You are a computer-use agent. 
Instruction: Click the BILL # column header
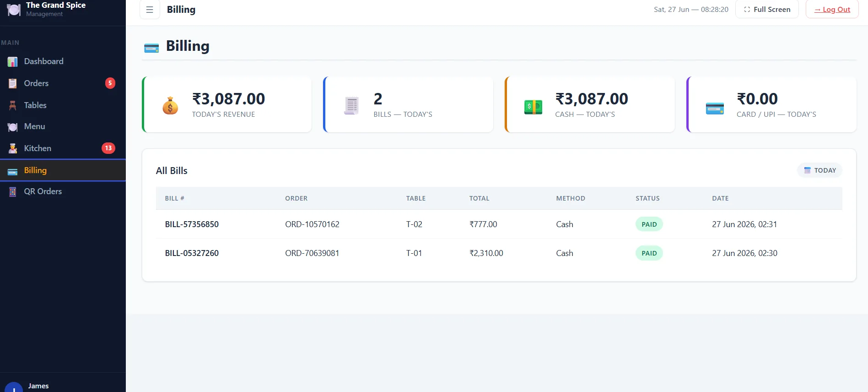click(x=174, y=198)
